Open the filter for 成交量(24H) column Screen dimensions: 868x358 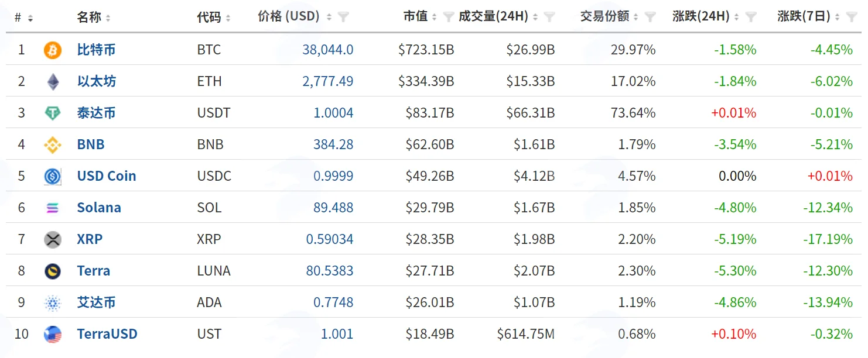point(549,18)
